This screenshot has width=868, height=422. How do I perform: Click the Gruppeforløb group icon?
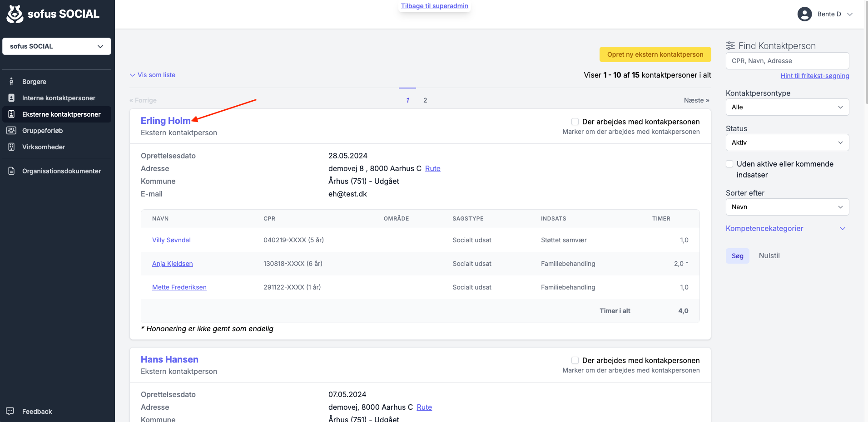[x=11, y=131]
